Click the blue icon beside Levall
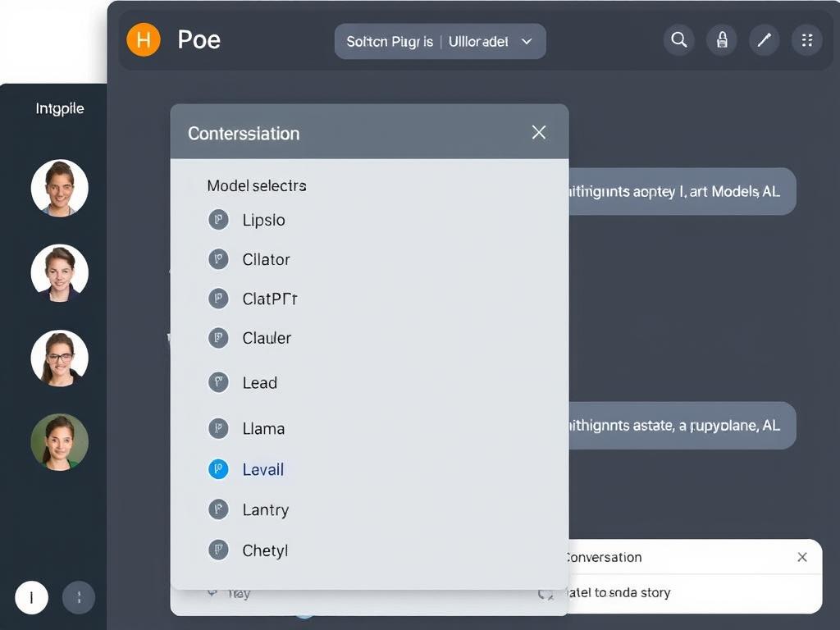The image size is (840, 630). pos(218,469)
